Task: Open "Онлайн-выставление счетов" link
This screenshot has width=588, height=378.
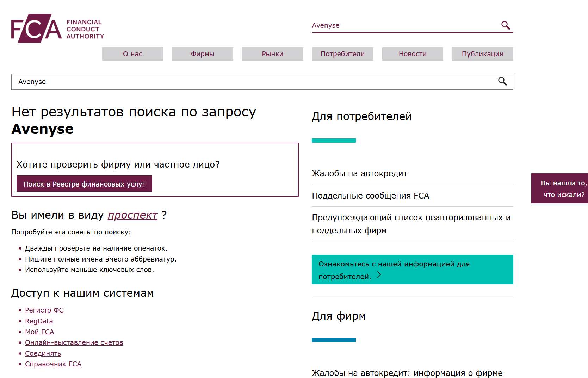Action: point(74,342)
